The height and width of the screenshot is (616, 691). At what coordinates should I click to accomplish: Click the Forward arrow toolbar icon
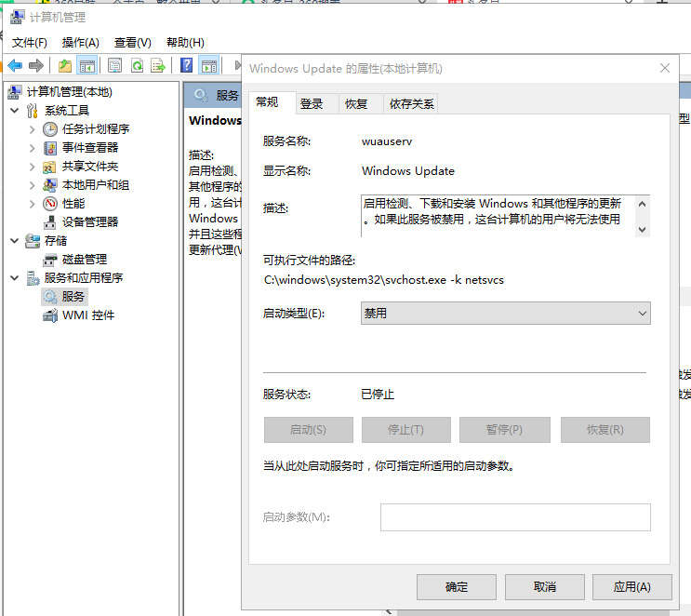tap(35, 66)
